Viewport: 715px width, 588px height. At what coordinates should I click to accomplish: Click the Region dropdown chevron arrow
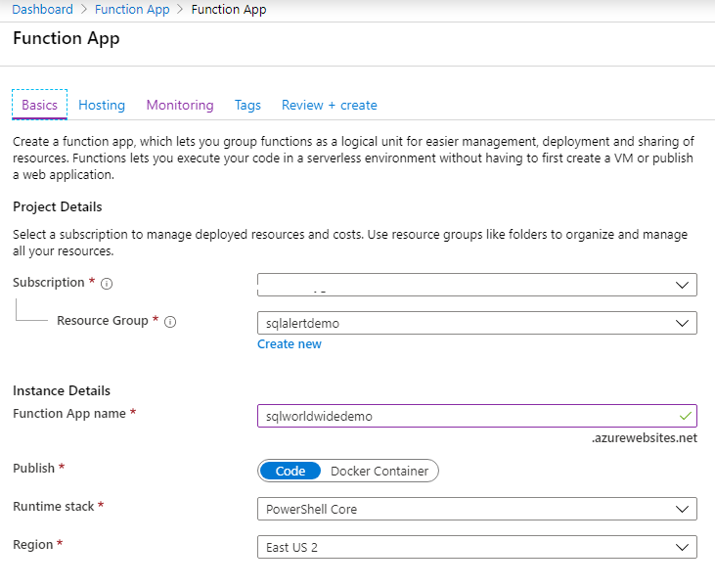coord(682,547)
